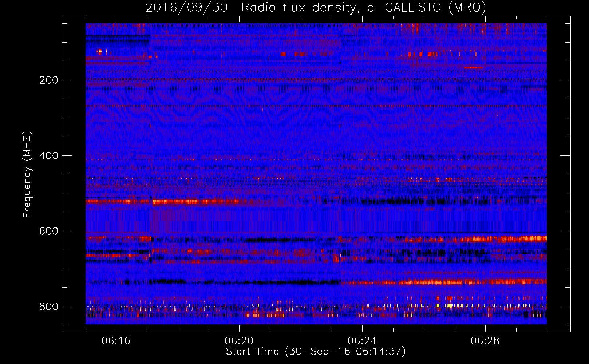
Task: Click the 'Frequency (MHZ)' axis label
Action: pyautogui.click(x=27, y=175)
